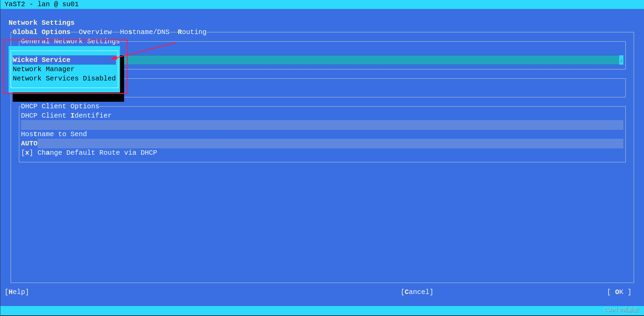Open the Overview tab
Screen dimensions: 644x316
[95, 32]
